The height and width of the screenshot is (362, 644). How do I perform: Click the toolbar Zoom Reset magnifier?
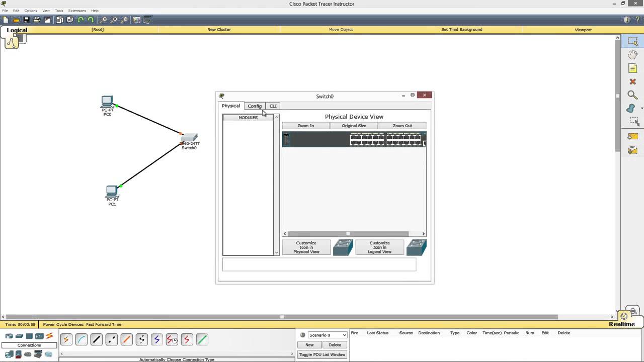click(x=114, y=20)
